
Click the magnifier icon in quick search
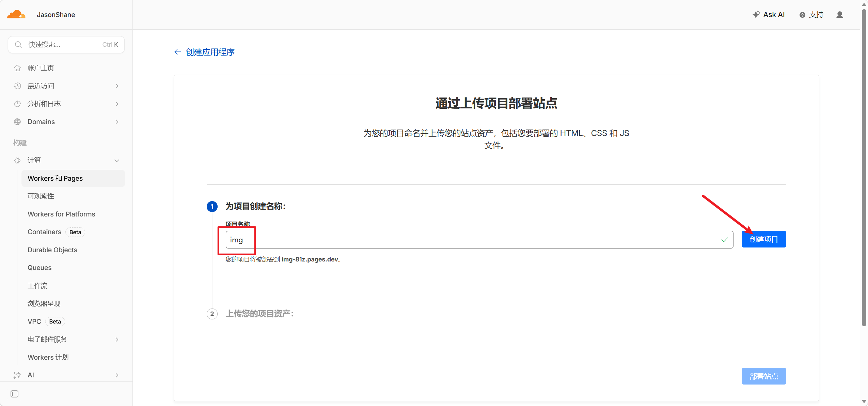18,45
